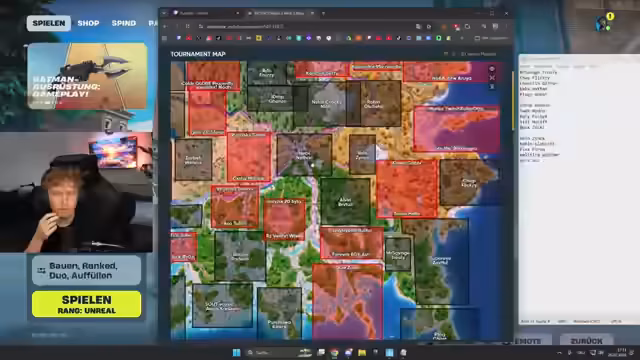Open the SHOP tab in Fortnite
640x360 pixels.
tap(88, 23)
